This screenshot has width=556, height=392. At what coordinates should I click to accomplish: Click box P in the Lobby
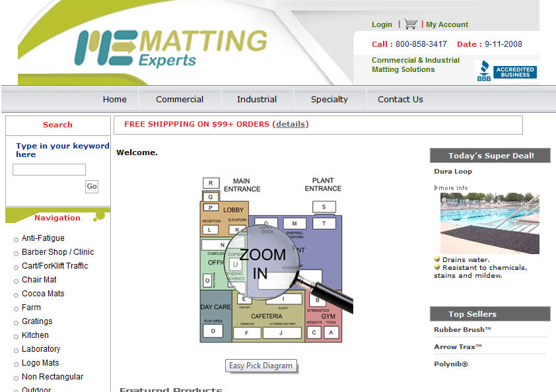[x=211, y=208]
